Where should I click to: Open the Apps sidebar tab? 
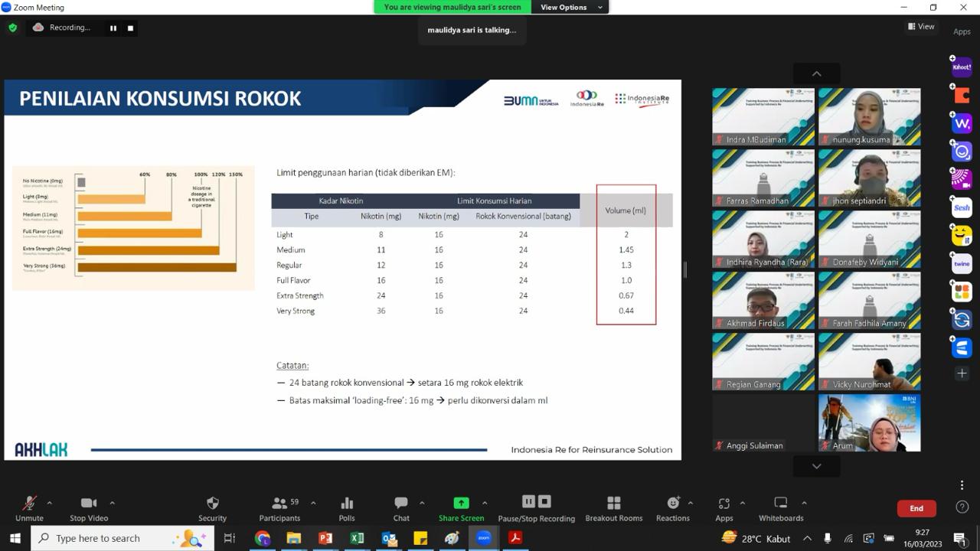pyautogui.click(x=962, y=31)
